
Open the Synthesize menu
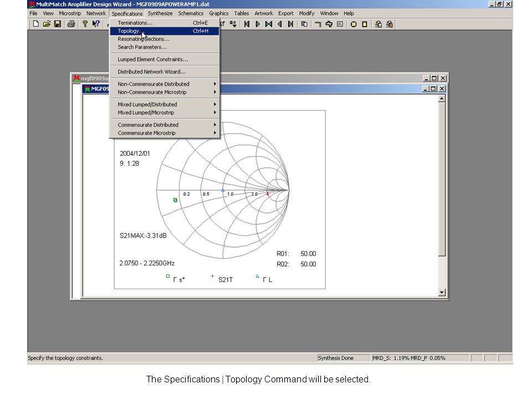click(x=160, y=13)
